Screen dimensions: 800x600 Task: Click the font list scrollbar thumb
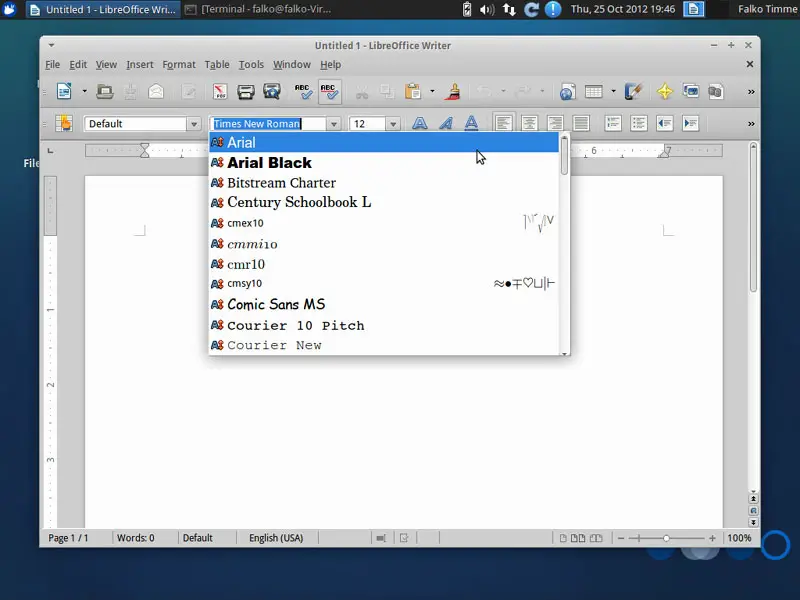(x=564, y=156)
